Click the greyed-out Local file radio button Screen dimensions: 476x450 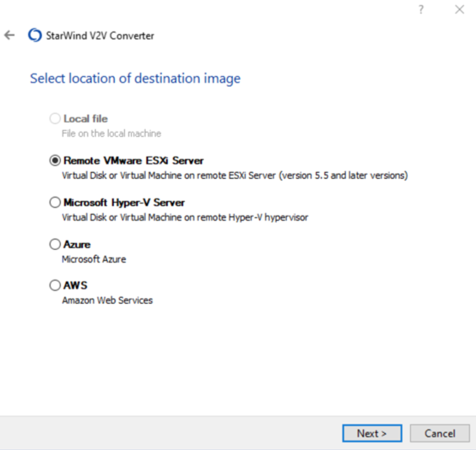[55, 119]
